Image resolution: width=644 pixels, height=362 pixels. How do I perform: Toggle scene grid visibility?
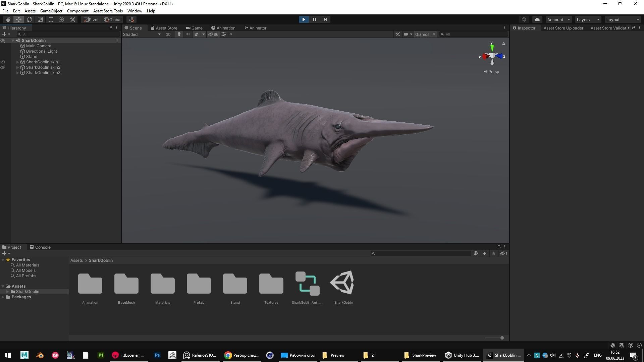[224, 34]
